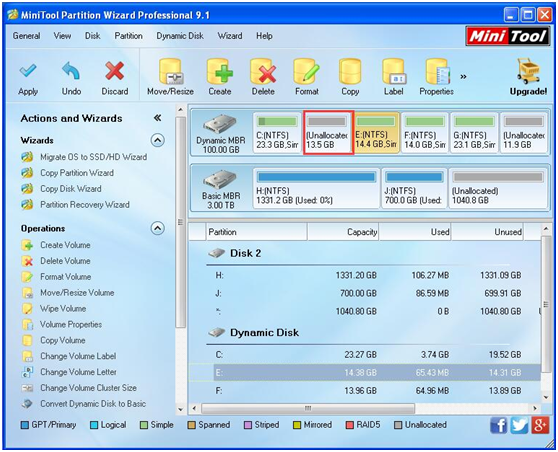558x452 pixels.
Task: Open Properties from the toolbar
Action: (x=437, y=71)
